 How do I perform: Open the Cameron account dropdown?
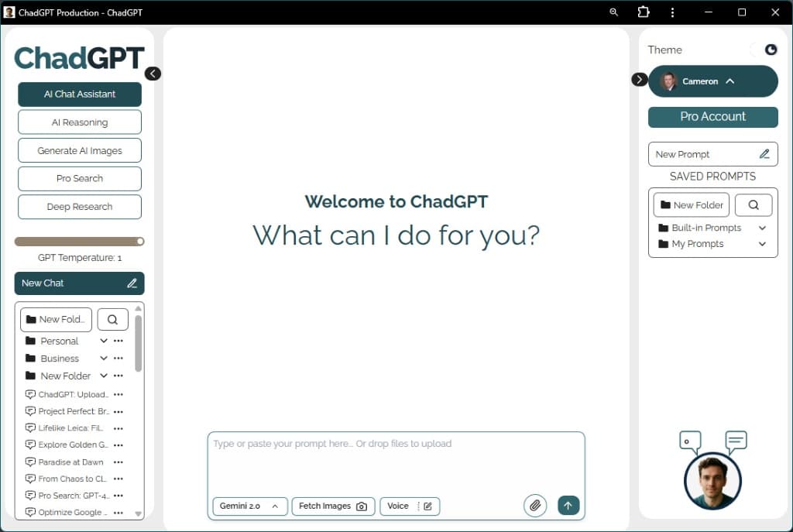point(713,81)
